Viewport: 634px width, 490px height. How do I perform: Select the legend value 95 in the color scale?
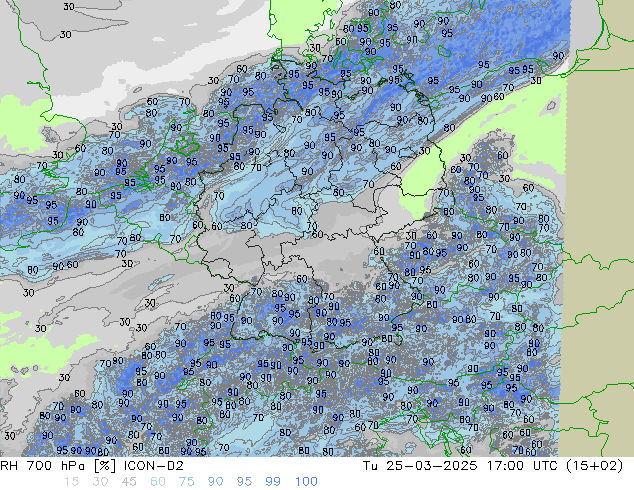point(244,482)
